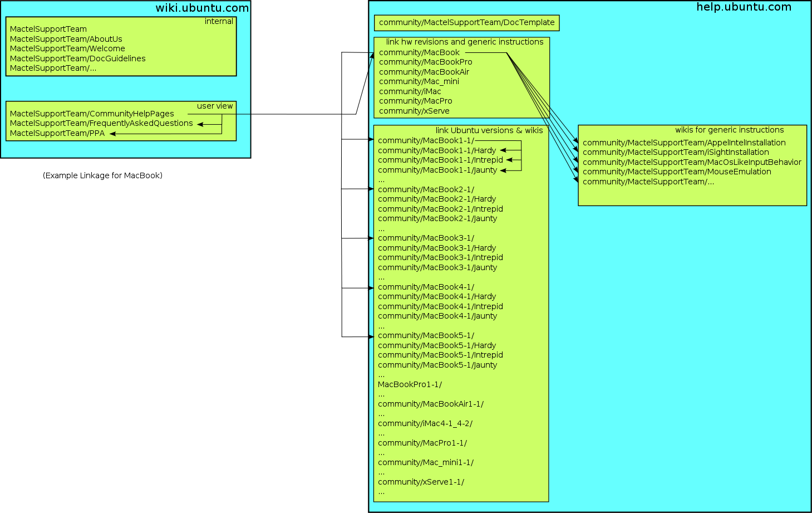Select community/Mac_mini1-1/ entry

point(426,462)
